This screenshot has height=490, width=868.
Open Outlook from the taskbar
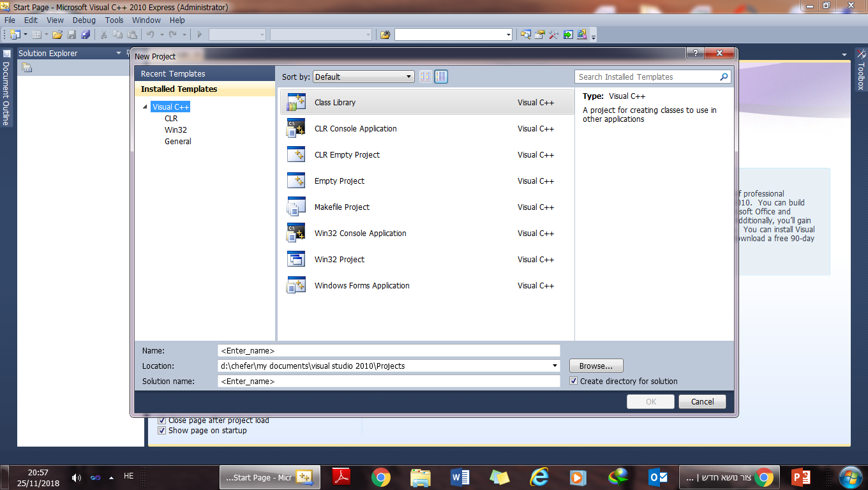[658, 477]
